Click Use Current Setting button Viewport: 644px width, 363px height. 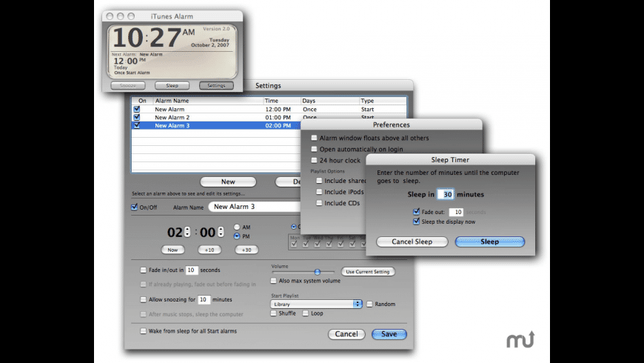click(x=368, y=272)
